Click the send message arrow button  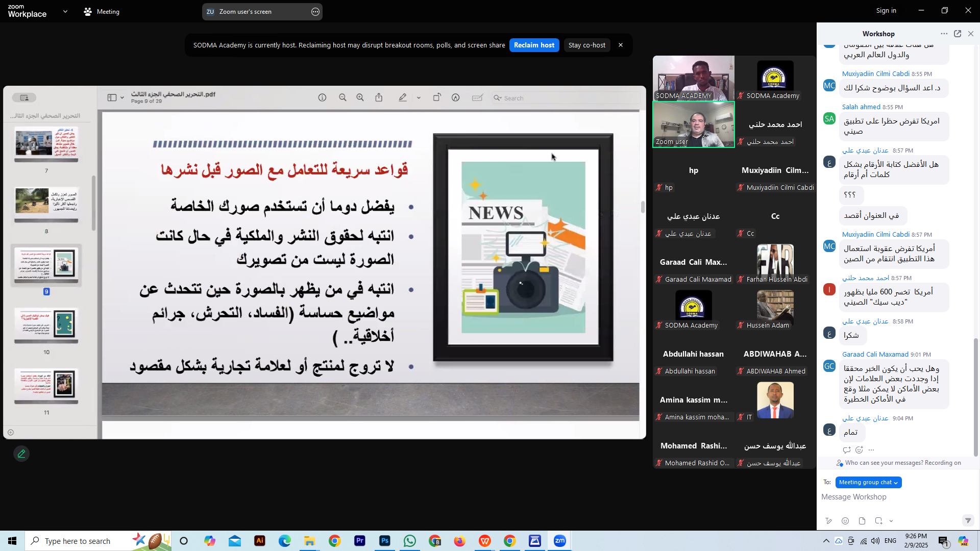[968, 520]
